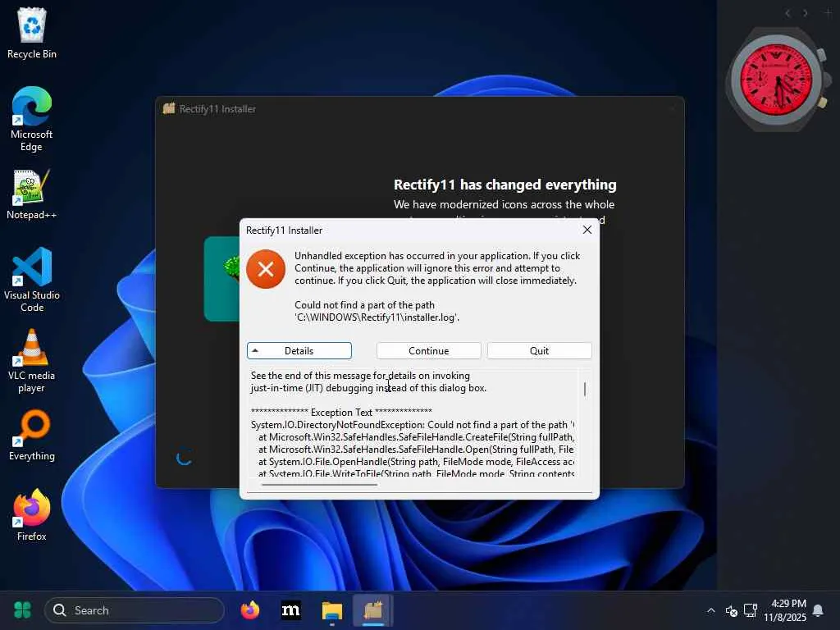Click the vertical scrollbar in exception details
Screen dimensions: 840x630
(584, 389)
